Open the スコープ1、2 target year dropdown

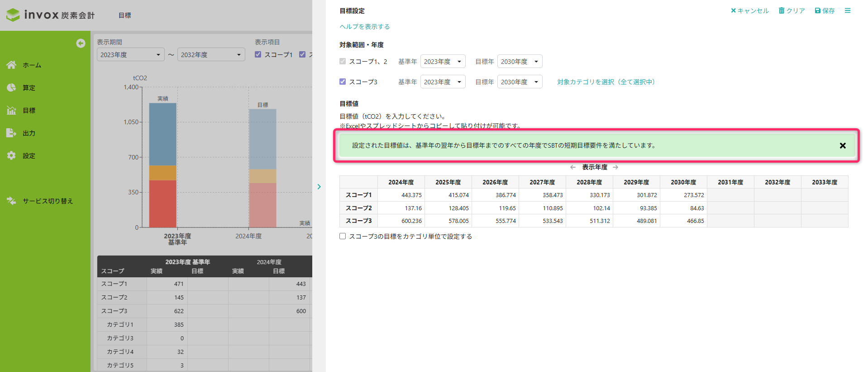pyautogui.click(x=520, y=61)
